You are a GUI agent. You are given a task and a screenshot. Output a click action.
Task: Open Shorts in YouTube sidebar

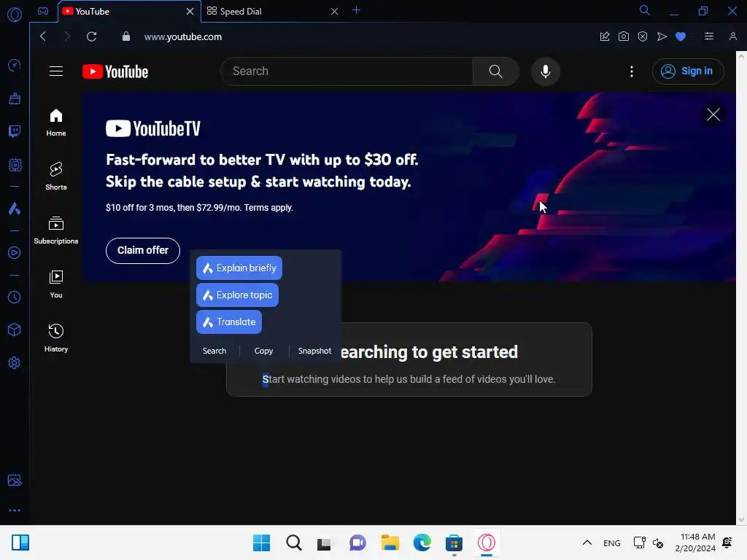(x=56, y=176)
